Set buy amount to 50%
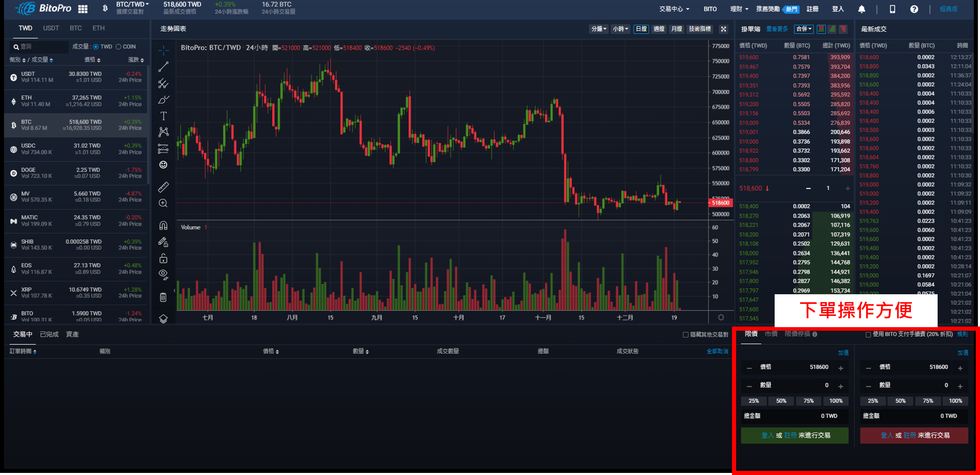This screenshot has width=980, height=475. click(781, 401)
